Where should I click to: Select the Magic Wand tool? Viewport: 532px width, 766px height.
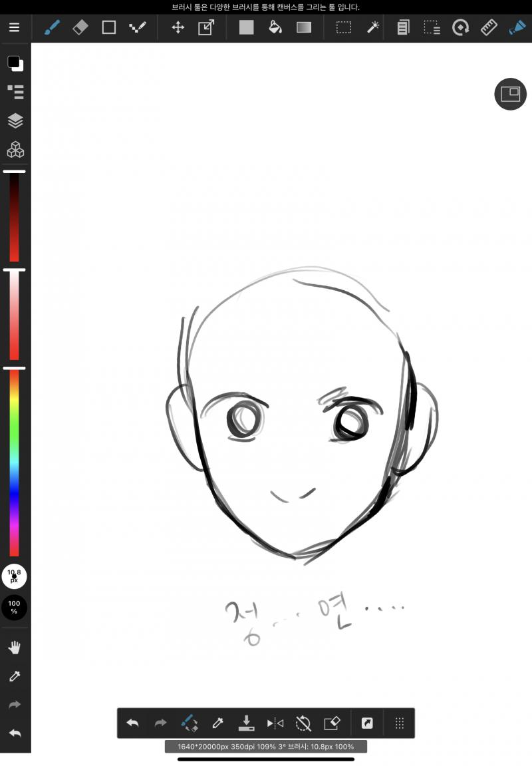pyautogui.click(x=373, y=27)
